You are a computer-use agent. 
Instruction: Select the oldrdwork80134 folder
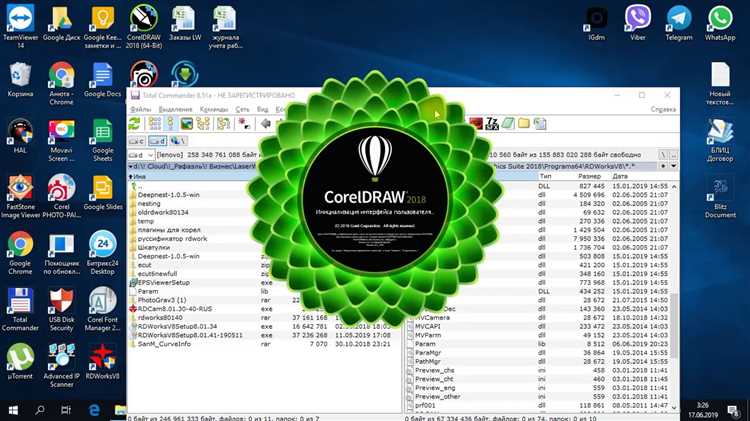(x=163, y=212)
